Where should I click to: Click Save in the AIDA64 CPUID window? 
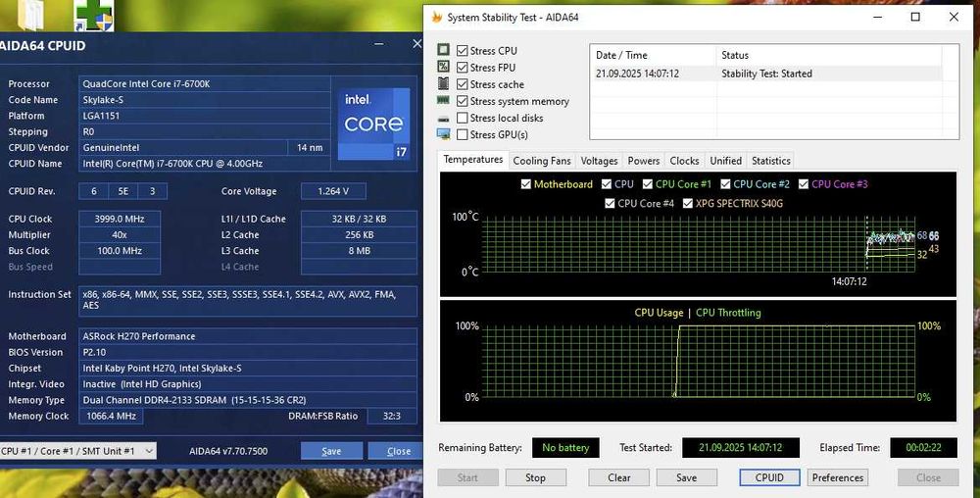pos(331,451)
